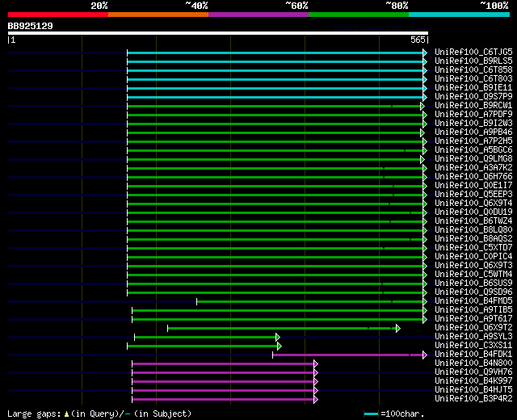The height and width of the screenshot is (420, 517).
Task: Click the green alignment bar for UniRef100_B4FMD5
Action: [310, 301]
